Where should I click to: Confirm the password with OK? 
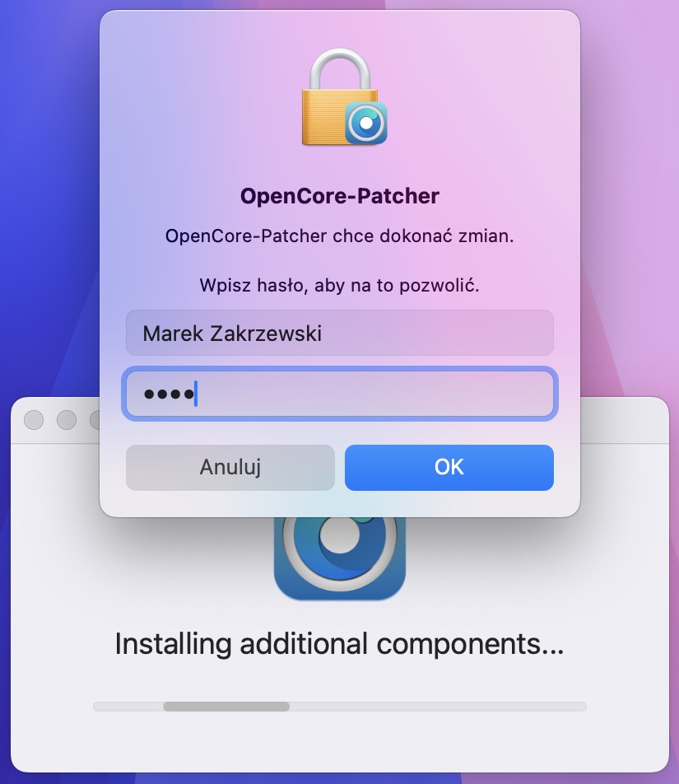pyautogui.click(x=449, y=468)
